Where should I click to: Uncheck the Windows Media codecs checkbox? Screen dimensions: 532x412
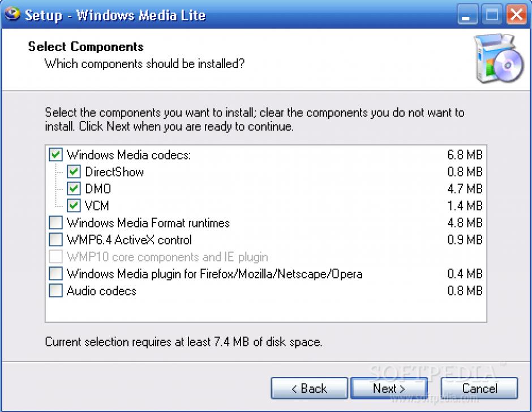point(55,154)
